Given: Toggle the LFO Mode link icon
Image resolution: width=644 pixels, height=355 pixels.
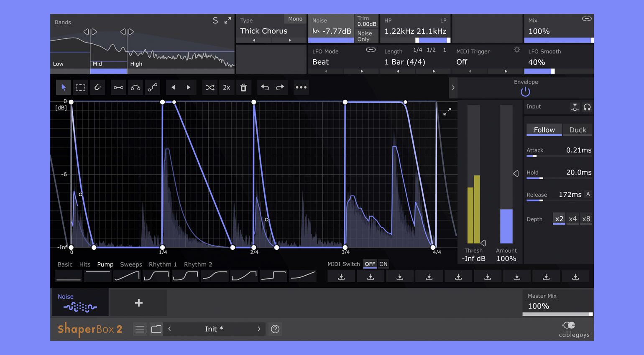Looking at the screenshot, I should coord(371,50).
